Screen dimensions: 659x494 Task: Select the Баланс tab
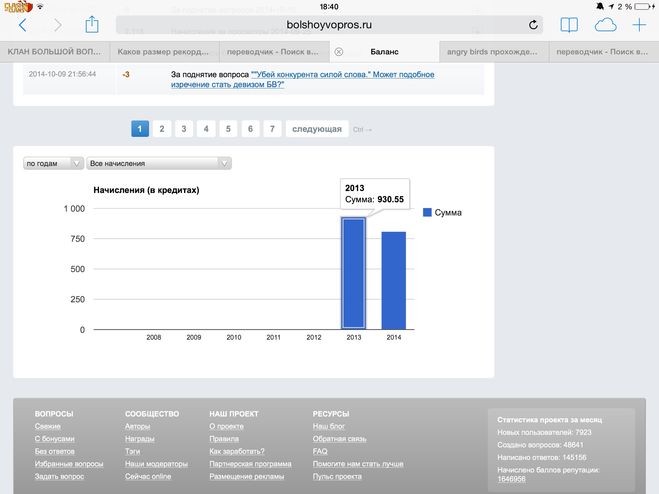click(384, 52)
